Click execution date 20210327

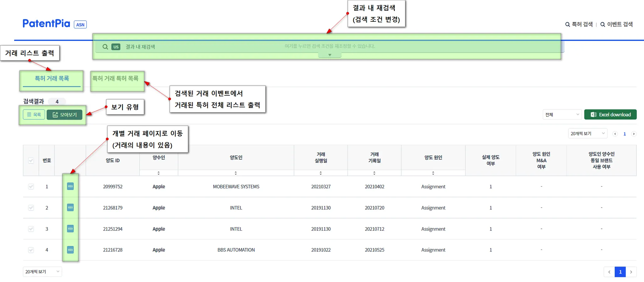321,187
